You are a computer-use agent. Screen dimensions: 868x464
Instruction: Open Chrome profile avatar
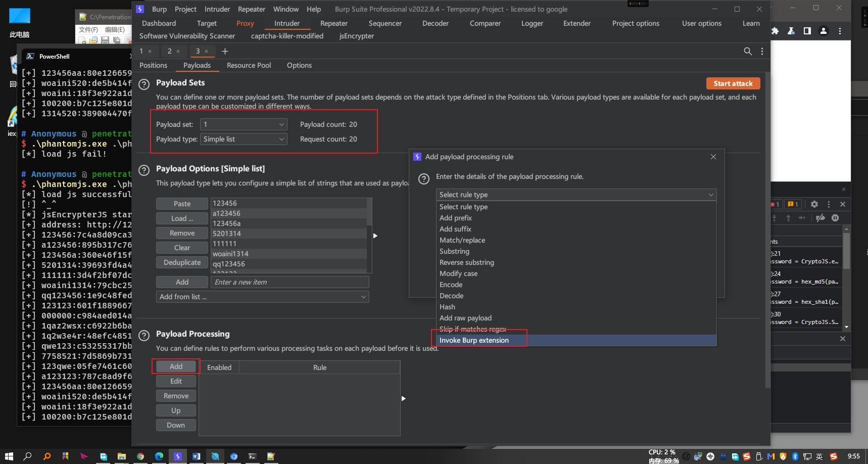[x=824, y=31]
